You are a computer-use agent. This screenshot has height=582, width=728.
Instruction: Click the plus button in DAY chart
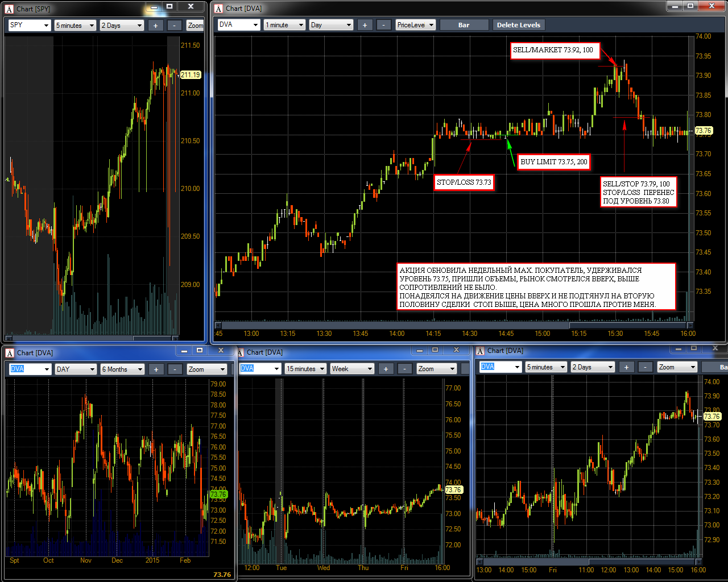[156, 369]
